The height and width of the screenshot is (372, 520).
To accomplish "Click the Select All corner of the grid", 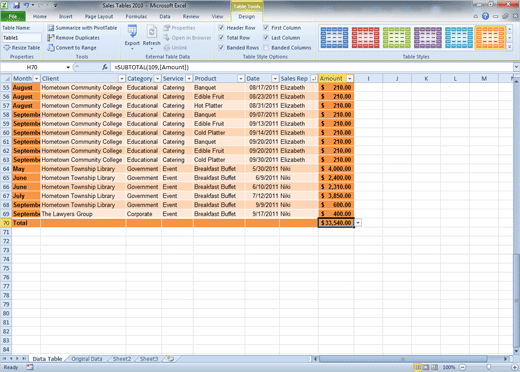I will [x=6, y=78].
